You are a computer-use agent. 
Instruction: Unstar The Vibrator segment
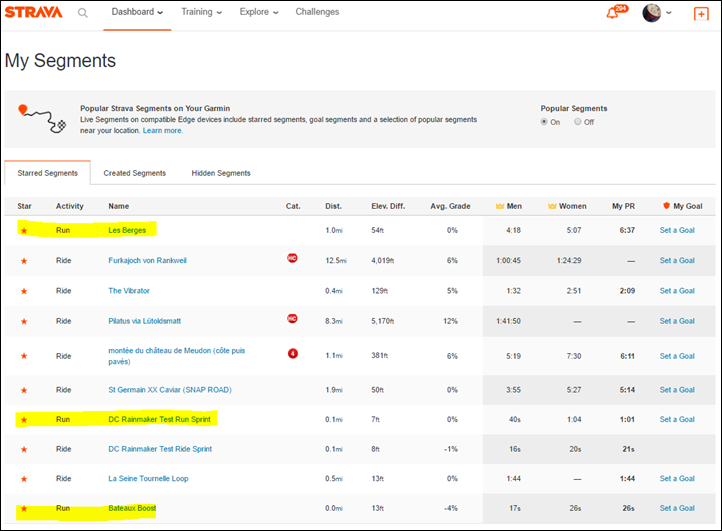pyautogui.click(x=24, y=292)
